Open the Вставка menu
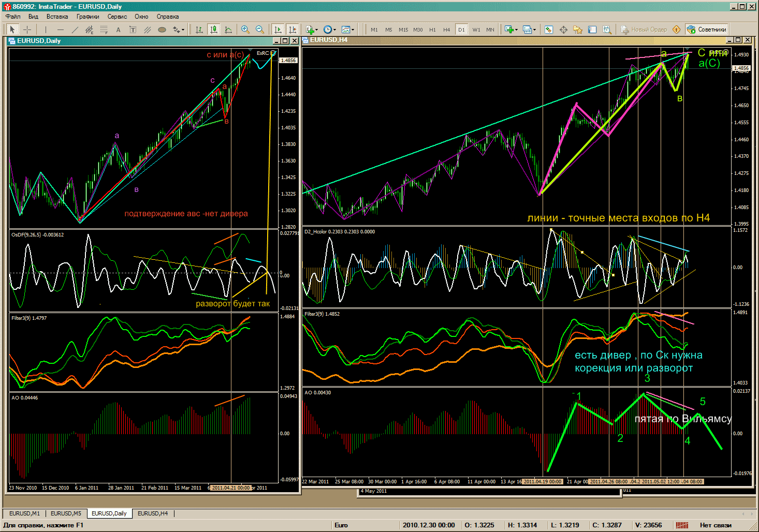The image size is (759, 532). click(x=57, y=17)
